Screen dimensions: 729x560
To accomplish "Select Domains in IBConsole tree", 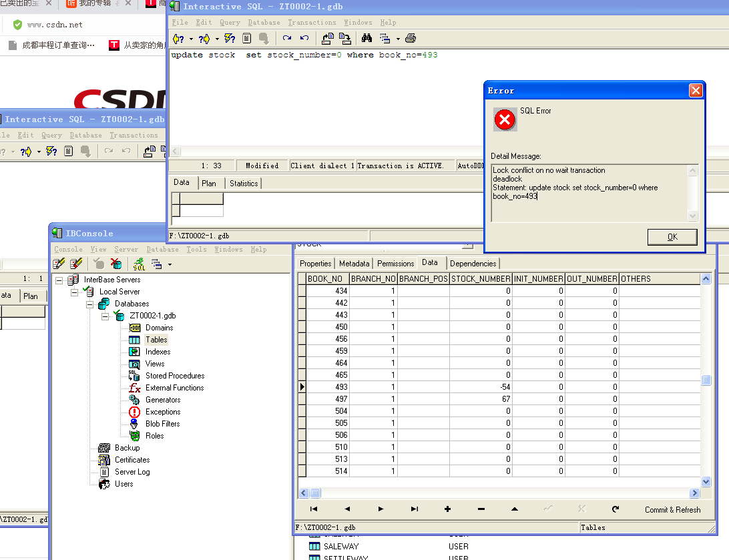I will click(159, 328).
